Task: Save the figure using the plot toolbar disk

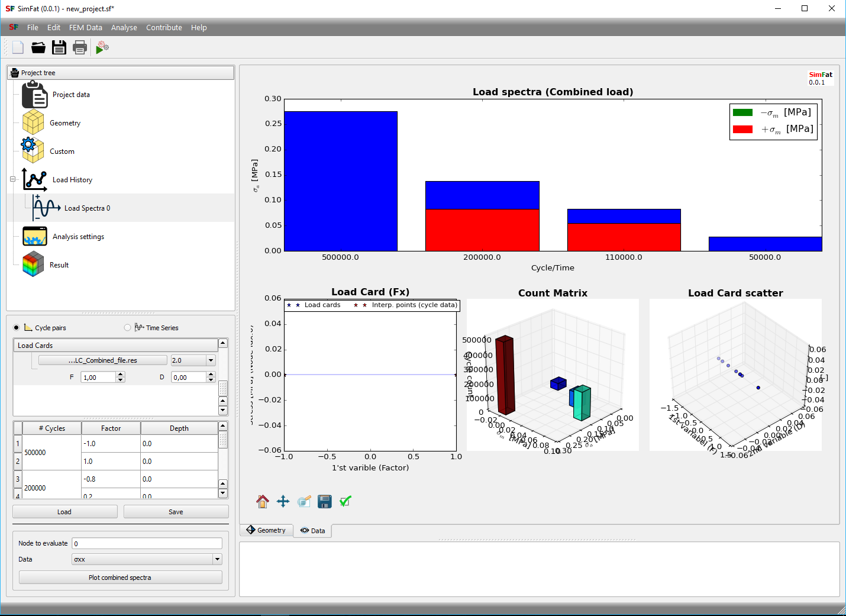Action: [325, 502]
